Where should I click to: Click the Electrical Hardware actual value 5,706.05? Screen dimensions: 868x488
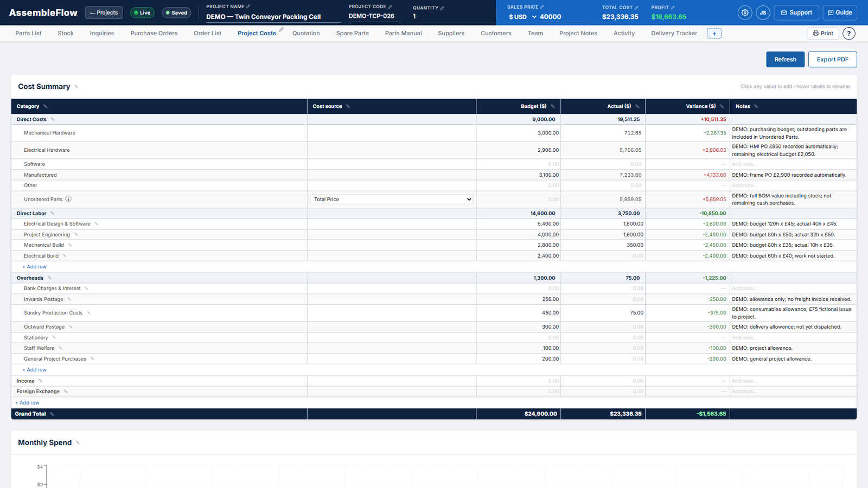[603, 150]
